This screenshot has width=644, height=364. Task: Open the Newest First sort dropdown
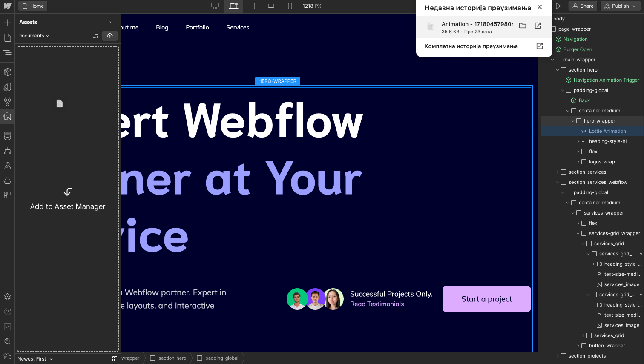(x=35, y=359)
